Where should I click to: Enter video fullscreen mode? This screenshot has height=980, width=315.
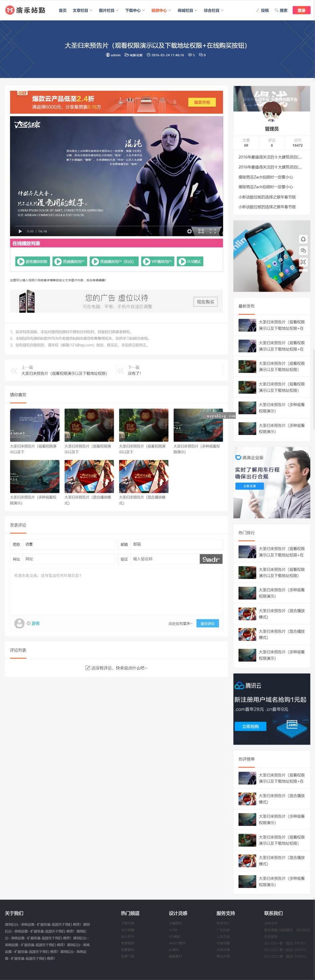213,231
